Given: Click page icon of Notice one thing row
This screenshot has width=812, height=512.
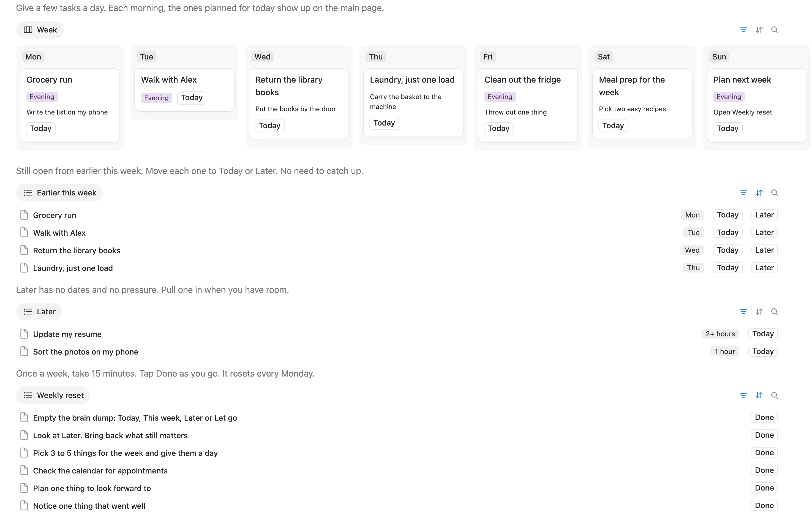Looking at the screenshot, I should [24, 506].
